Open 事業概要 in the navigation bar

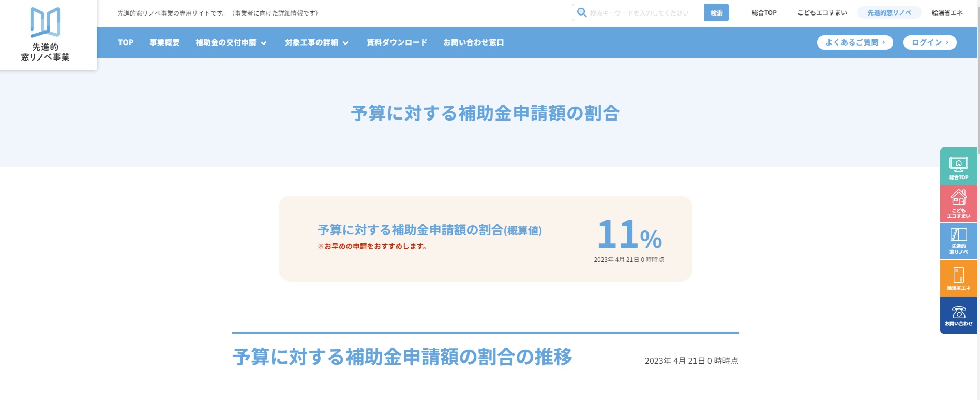click(x=164, y=42)
